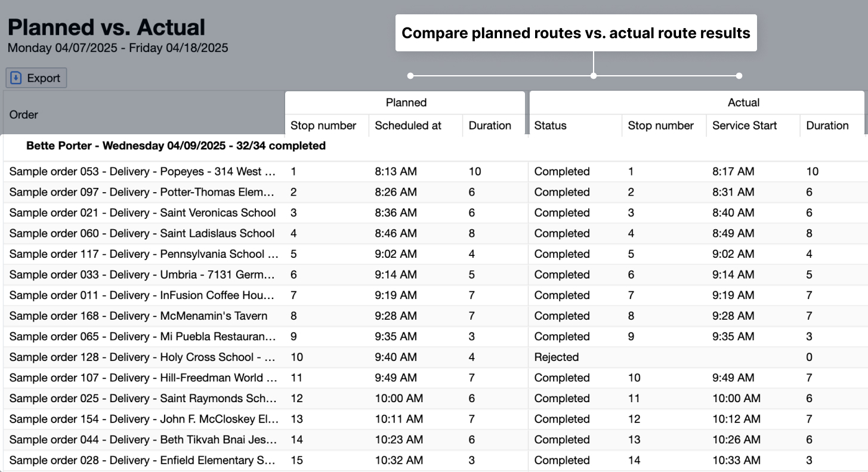
Task: Click the Planned section header
Action: (x=406, y=102)
